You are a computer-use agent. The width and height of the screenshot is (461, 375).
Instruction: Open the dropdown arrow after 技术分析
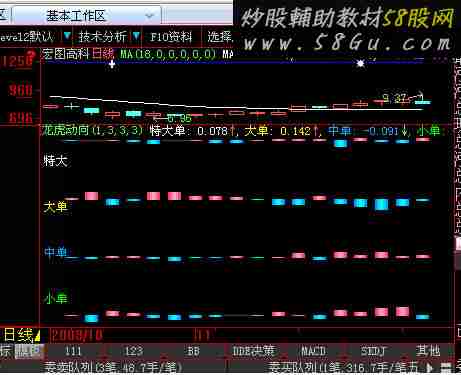[136, 36]
